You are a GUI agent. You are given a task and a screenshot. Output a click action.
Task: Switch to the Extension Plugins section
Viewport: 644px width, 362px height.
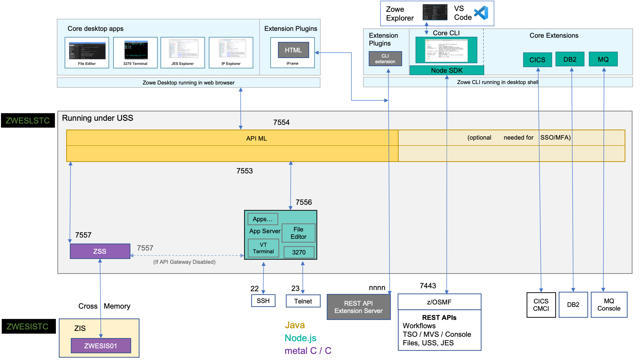coord(383,39)
